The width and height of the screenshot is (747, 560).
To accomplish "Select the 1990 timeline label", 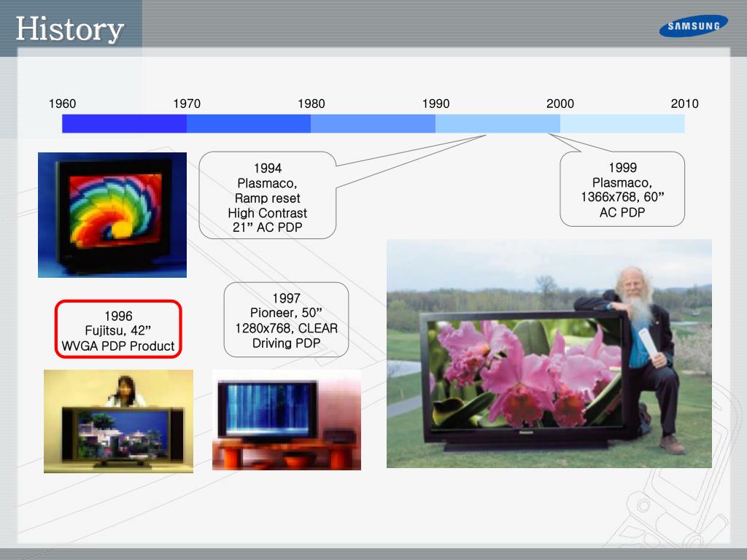I will click(436, 104).
